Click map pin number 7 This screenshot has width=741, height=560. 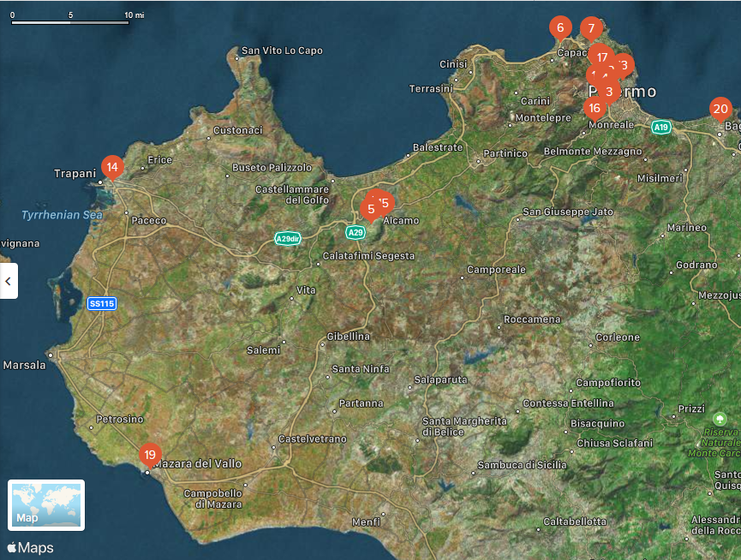(591, 28)
